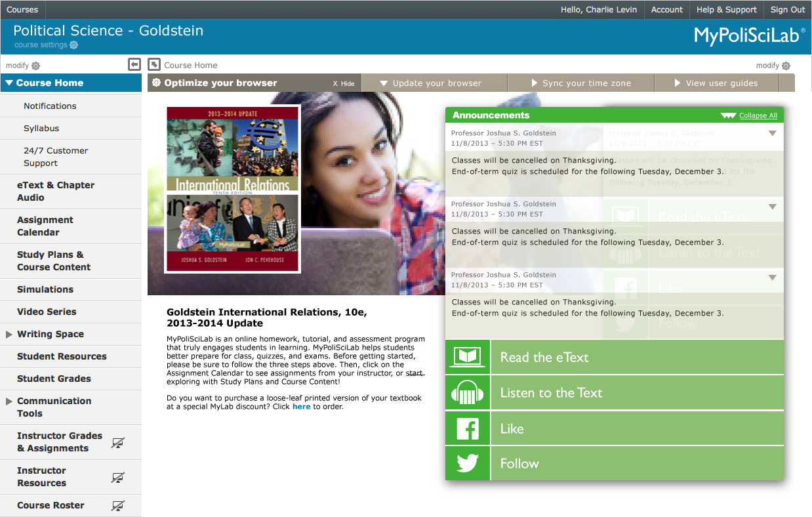The width and height of the screenshot is (812, 517).
Task: Click the Follow label
Action: point(519,464)
